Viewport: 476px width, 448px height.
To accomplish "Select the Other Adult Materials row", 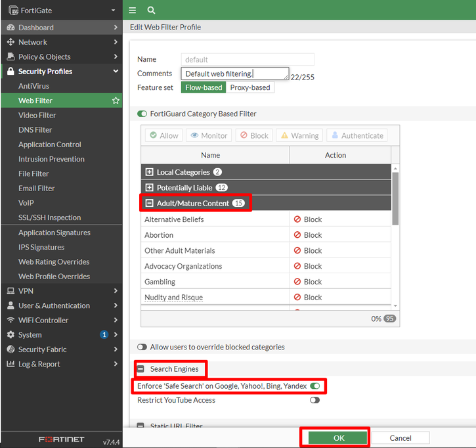I will pyautogui.click(x=266, y=250).
